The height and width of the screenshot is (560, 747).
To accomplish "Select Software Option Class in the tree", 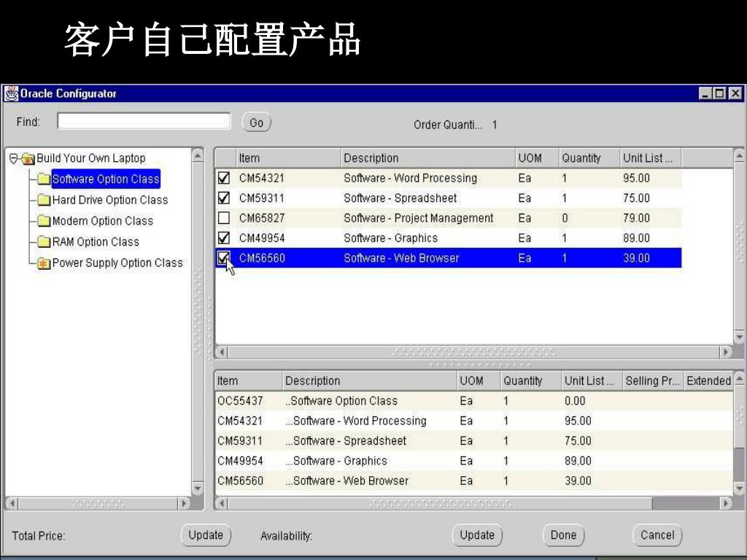I will pyautogui.click(x=105, y=179).
